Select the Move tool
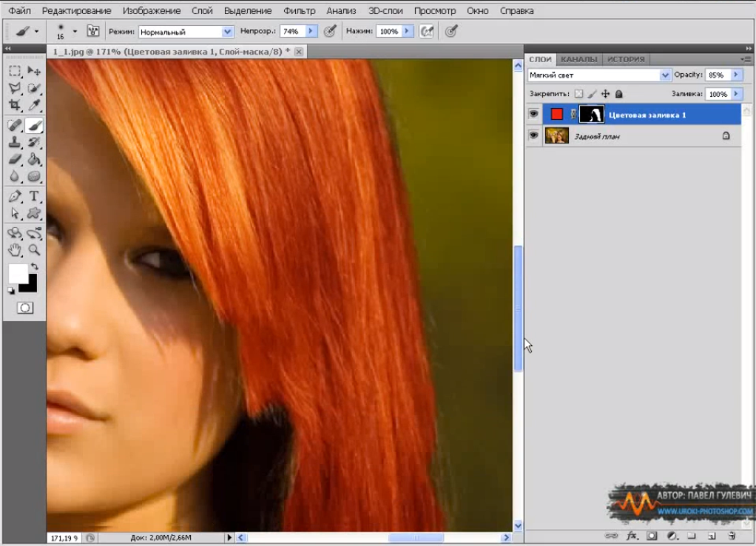Screen dimensions: 756x546 pyautogui.click(x=34, y=71)
